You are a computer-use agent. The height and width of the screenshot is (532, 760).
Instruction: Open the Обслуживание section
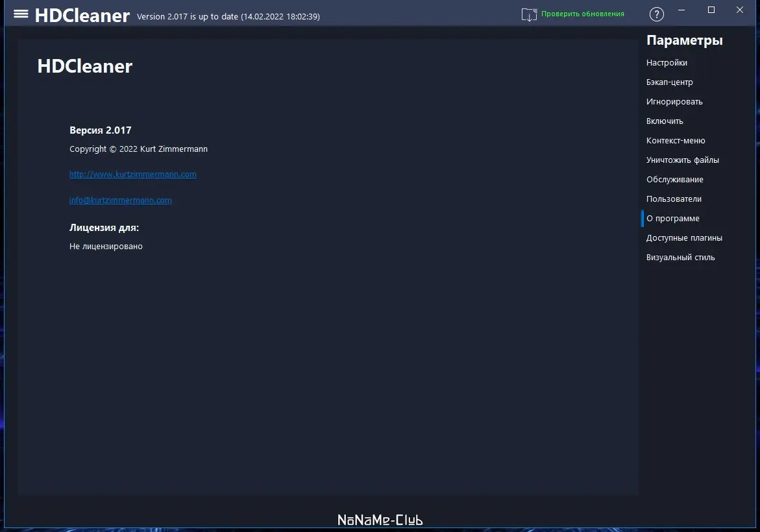click(x=675, y=179)
